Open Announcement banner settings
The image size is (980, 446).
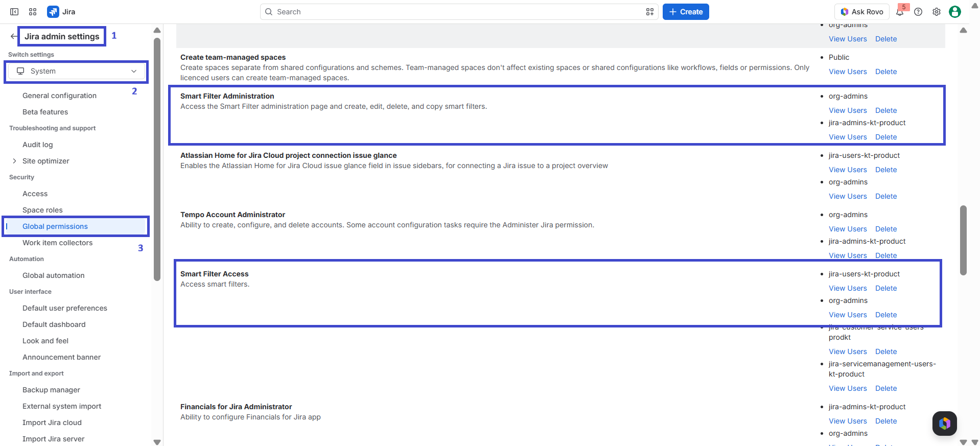click(x=61, y=357)
